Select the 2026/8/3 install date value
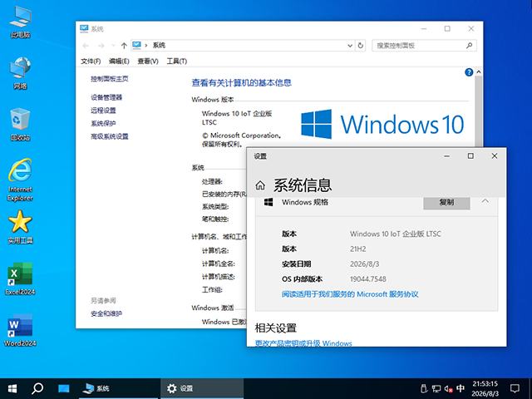This screenshot has width=532, height=399. (364, 264)
